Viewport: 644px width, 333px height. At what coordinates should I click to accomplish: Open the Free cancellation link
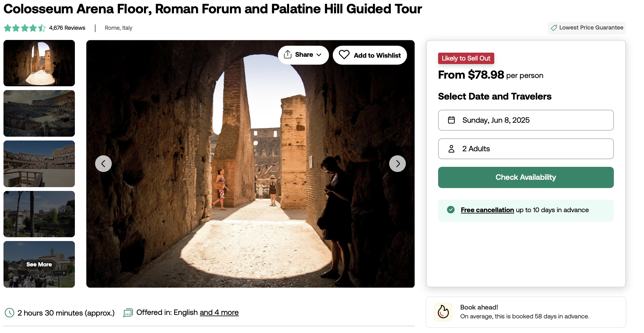pos(487,210)
